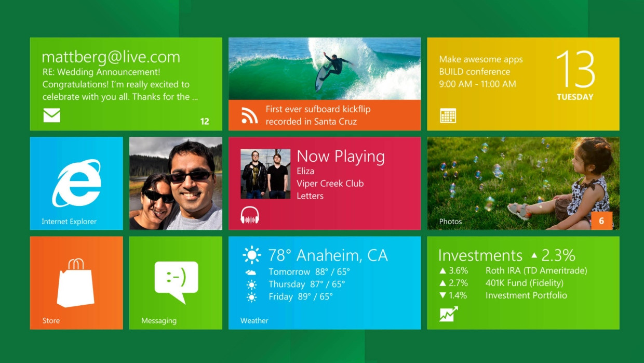
Task: Open the Photos tile with bubbles
Action: tap(523, 183)
